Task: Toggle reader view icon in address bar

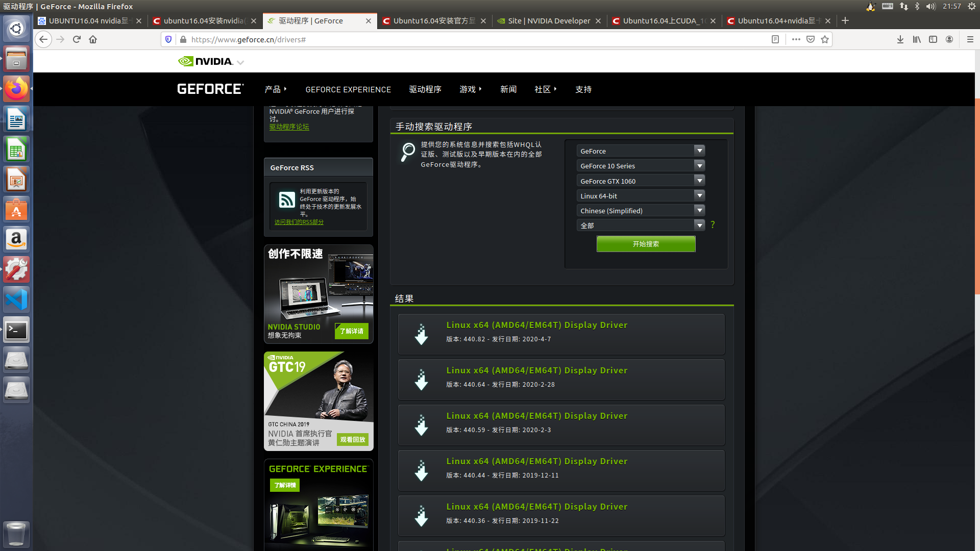Action: (775, 39)
